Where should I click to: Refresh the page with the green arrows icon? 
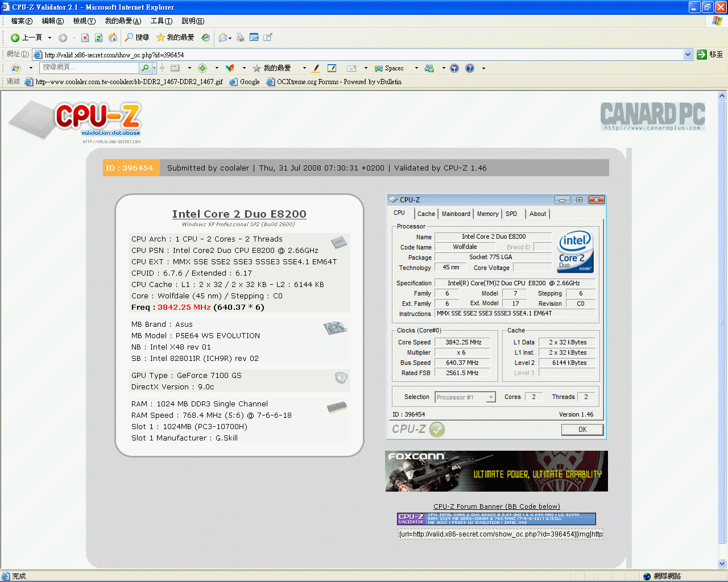98,38
